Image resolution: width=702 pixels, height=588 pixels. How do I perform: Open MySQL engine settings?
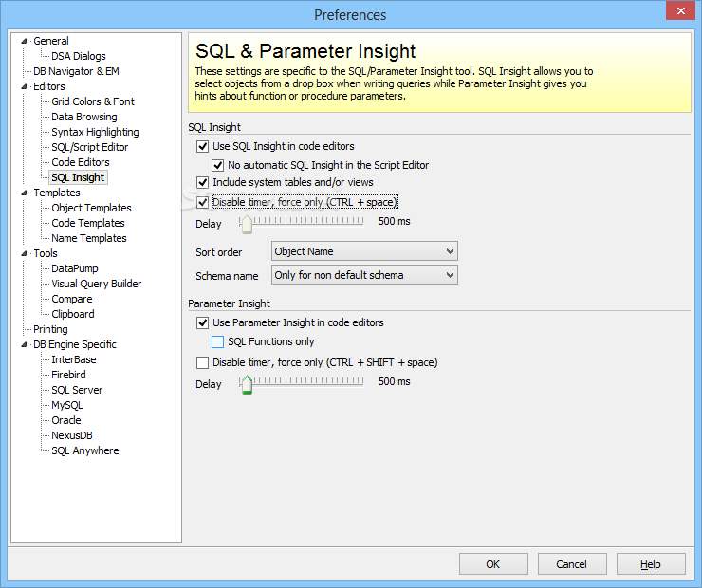(x=66, y=405)
